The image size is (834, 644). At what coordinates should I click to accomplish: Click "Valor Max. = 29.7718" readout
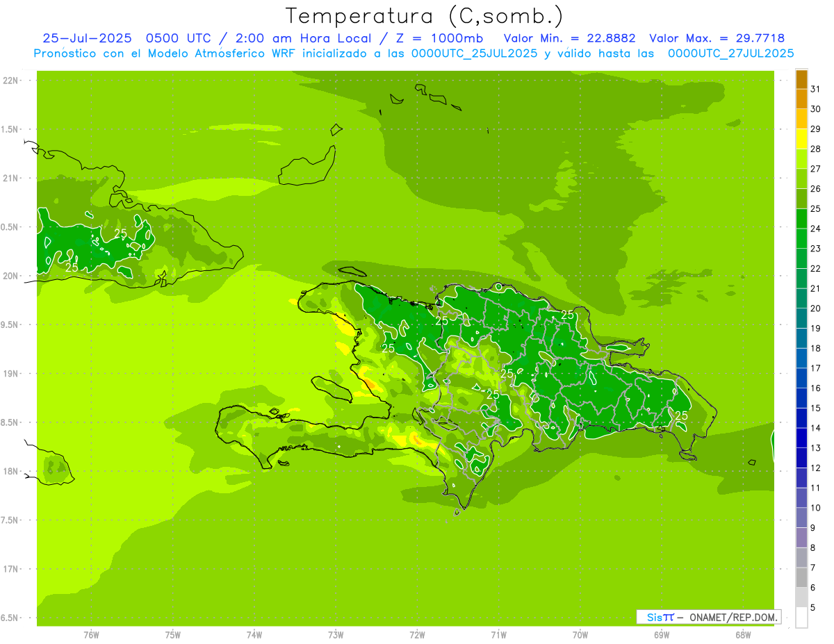717,38
